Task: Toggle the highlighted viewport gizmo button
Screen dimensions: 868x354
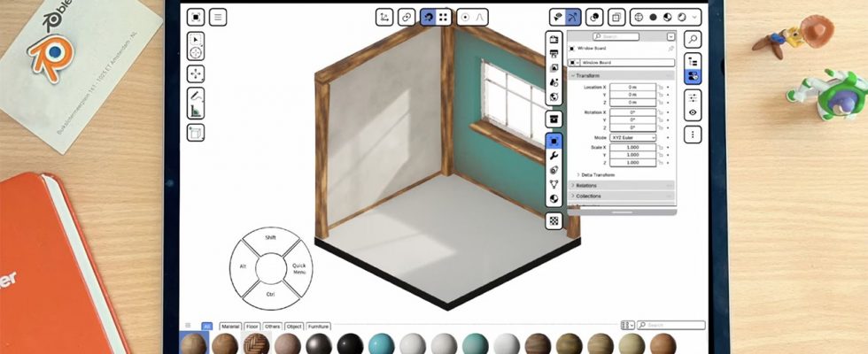Action: point(573,17)
